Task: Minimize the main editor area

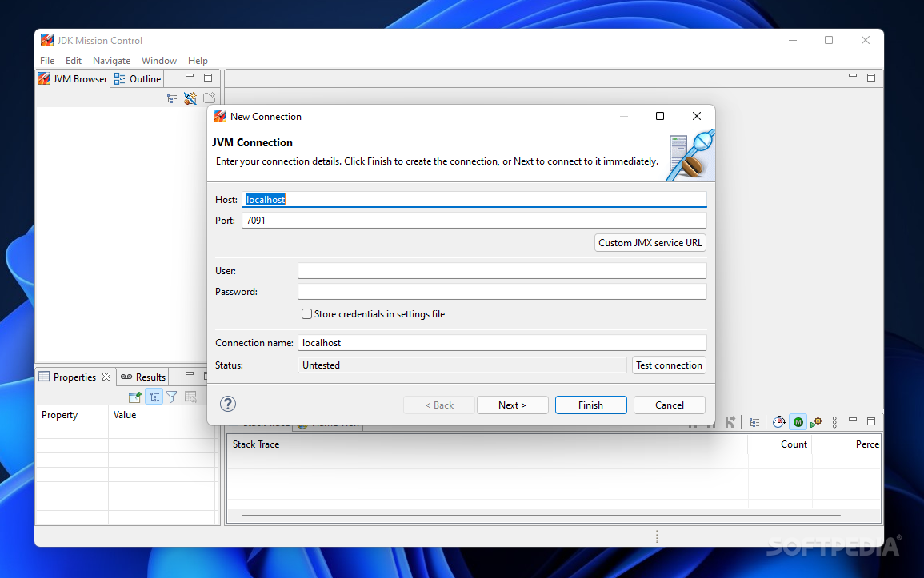Action: (853, 77)
